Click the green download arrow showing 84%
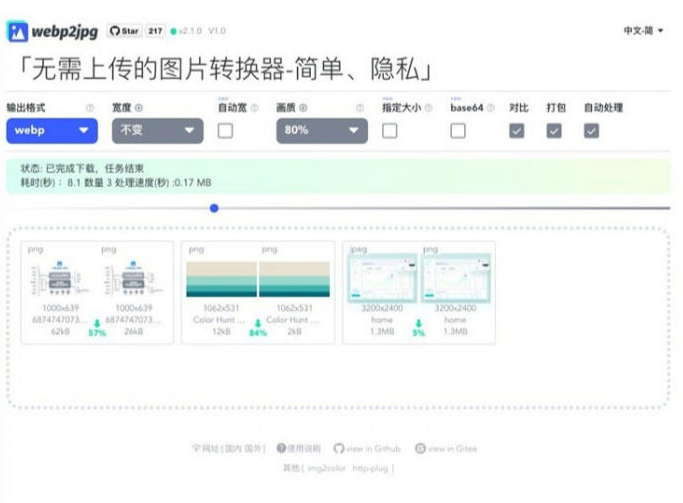683x503 pixels. [x=258, y=325]
